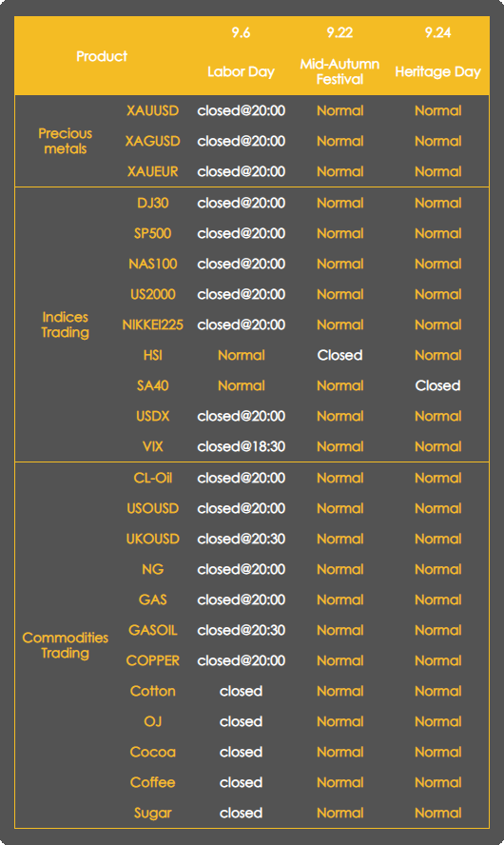Screen dimensions: 504x845
Task: Click the XAUUSD product name
Action: click(x=152, y=110)
